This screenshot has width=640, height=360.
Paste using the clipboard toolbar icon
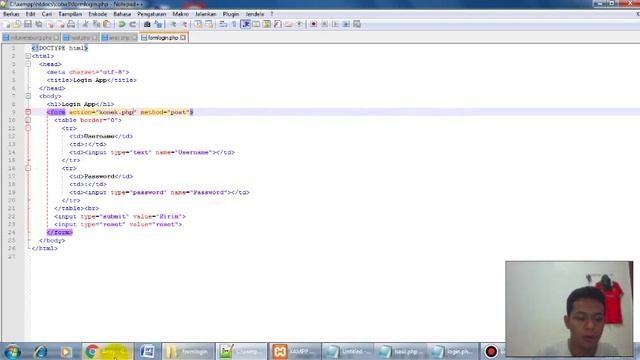tap(107, 24)
